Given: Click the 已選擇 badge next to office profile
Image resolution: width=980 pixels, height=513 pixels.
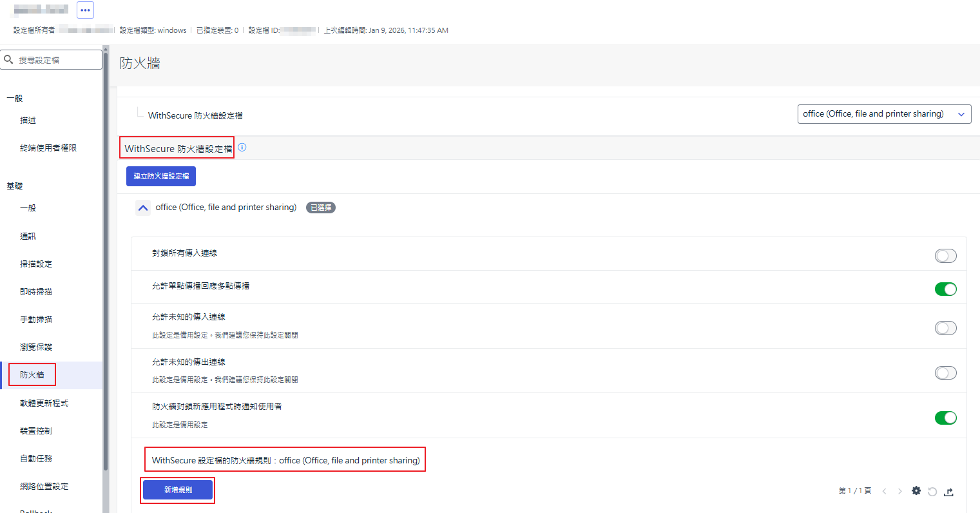Looking at the screenshot, I should click(321, 208).
